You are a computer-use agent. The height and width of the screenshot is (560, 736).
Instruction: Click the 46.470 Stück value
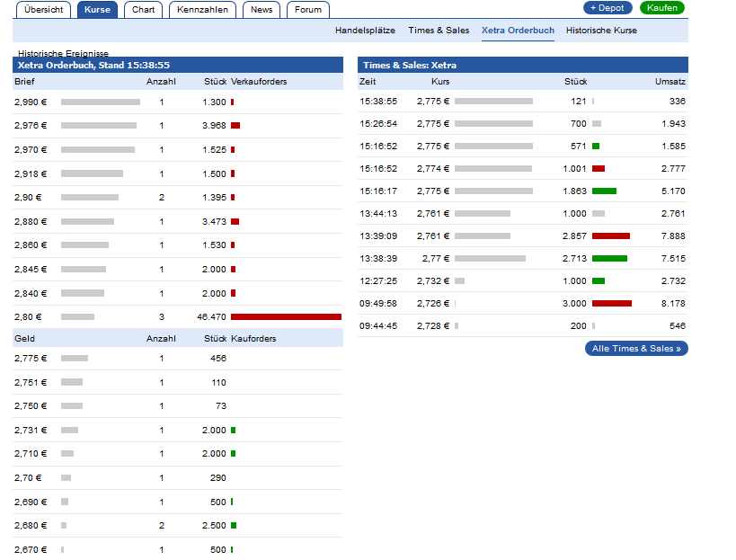211,316
